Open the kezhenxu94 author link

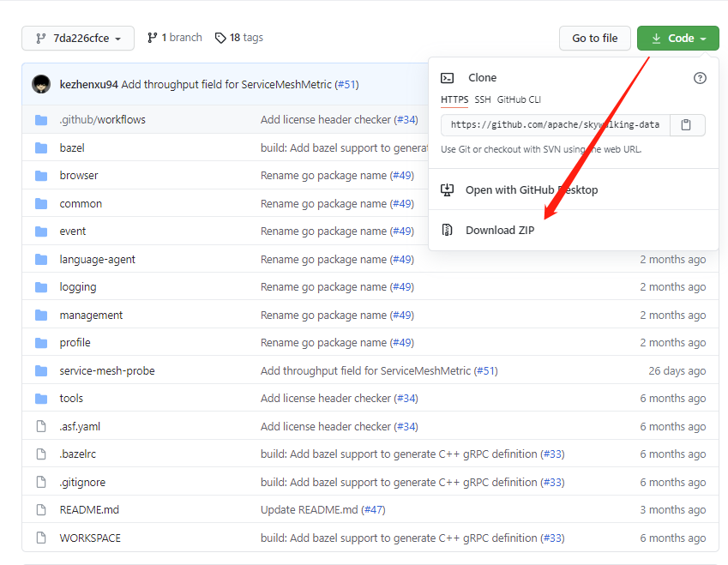[88, 85]
